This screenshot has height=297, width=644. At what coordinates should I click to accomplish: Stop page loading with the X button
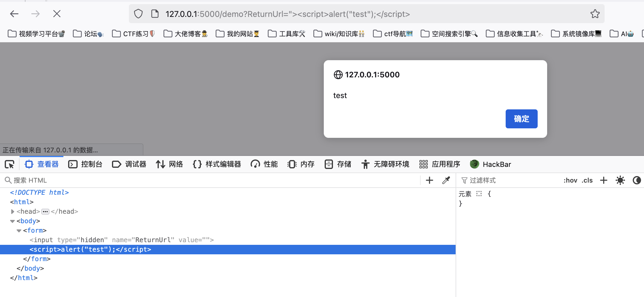[57, 14]
